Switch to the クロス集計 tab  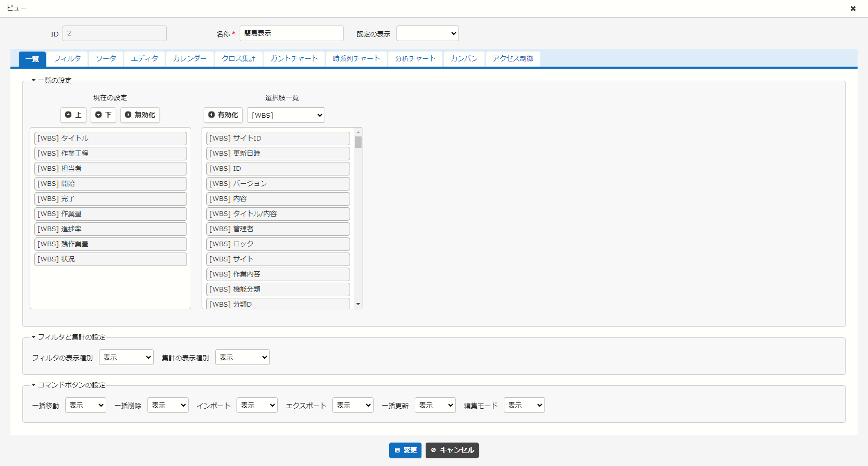point(239,59)
